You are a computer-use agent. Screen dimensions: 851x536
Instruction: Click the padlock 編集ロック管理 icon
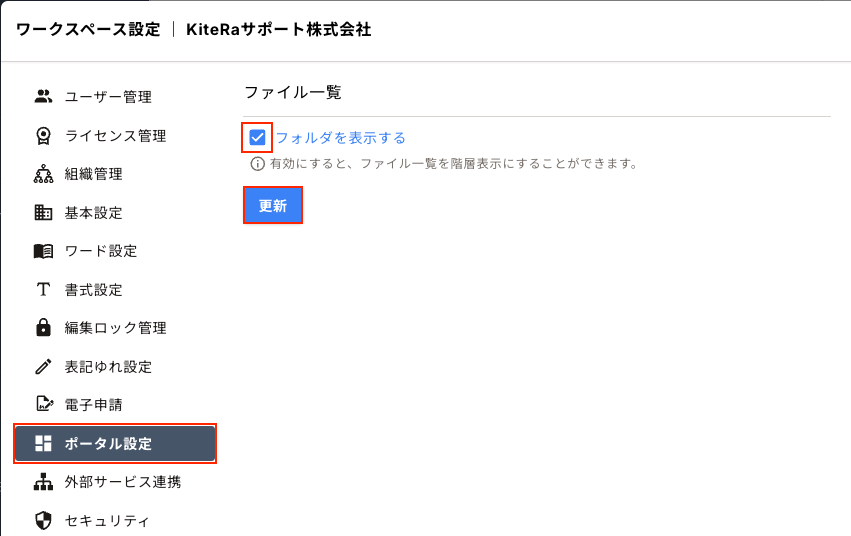coord(43,328)
